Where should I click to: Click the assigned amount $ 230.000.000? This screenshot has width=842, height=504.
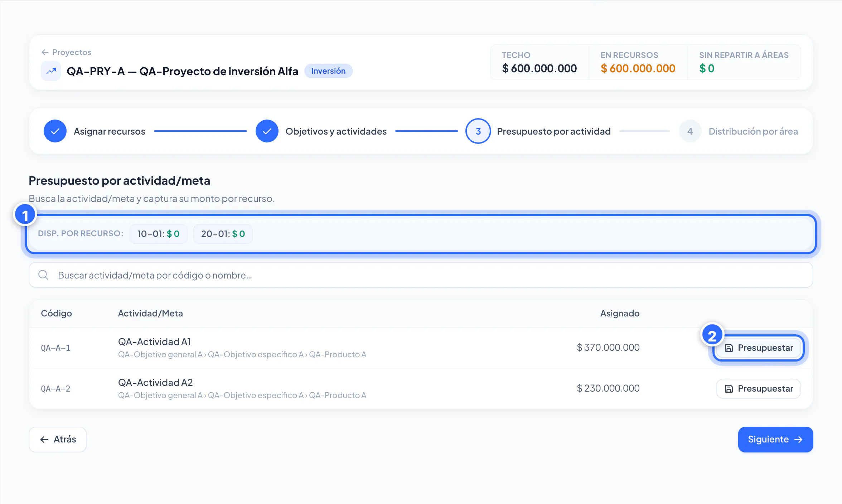click(608, 388)
